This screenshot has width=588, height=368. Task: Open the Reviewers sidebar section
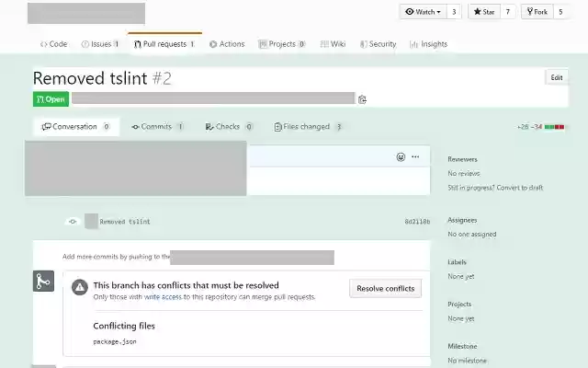462,159
